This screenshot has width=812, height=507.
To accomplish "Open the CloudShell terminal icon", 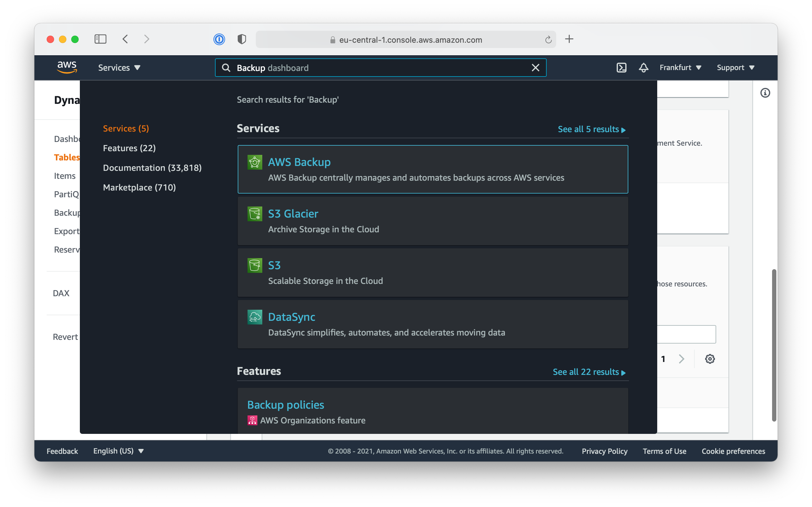I will point(621,68).
